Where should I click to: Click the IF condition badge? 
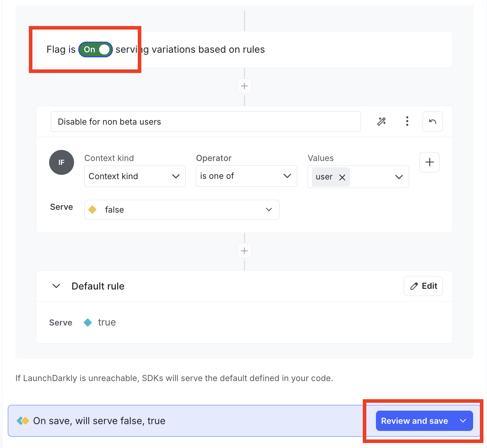(61, 162)
